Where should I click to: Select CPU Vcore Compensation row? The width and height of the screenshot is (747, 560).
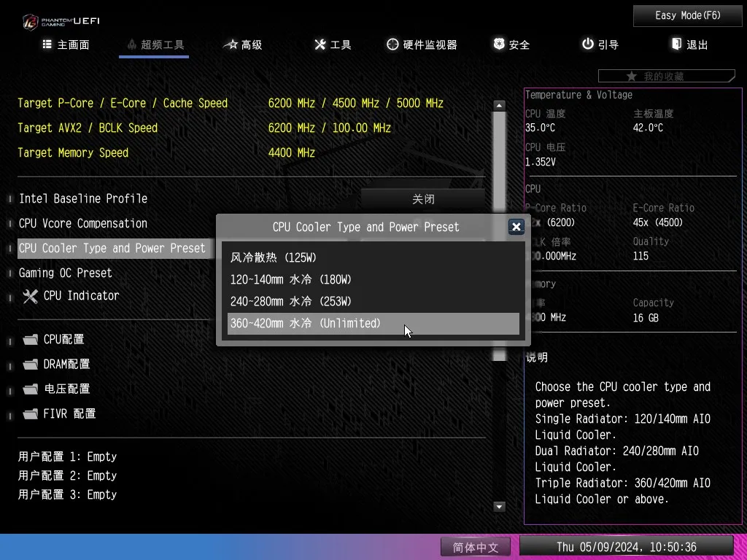click(x=83, y=223)
